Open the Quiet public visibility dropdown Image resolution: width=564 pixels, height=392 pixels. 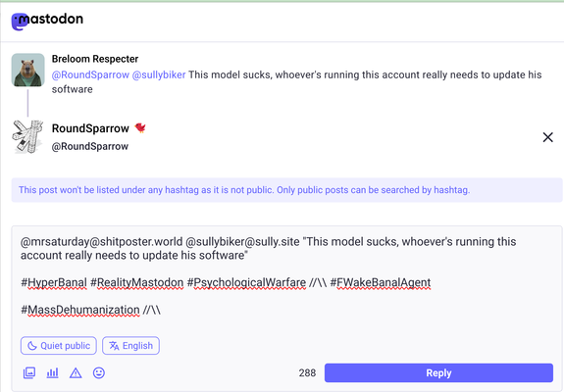(x=59, y=346)
